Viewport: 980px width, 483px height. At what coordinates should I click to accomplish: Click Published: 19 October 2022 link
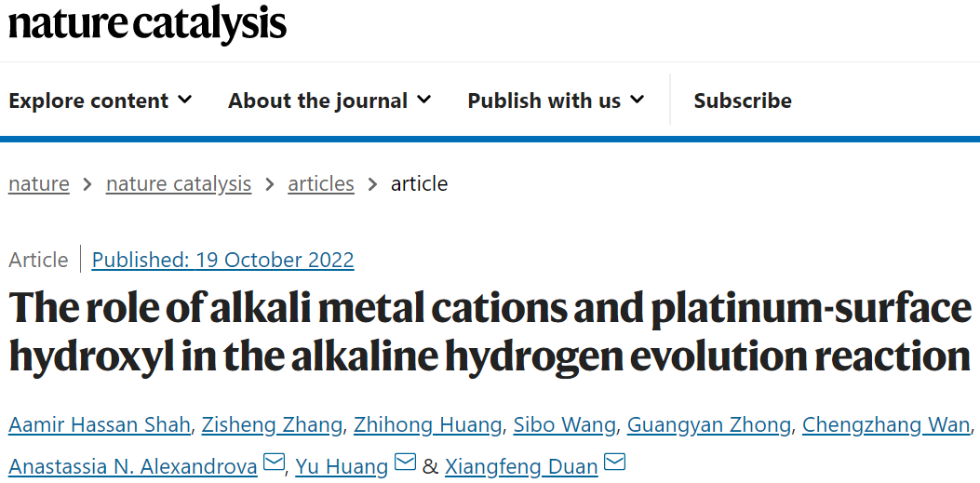[x=222, y=260]
